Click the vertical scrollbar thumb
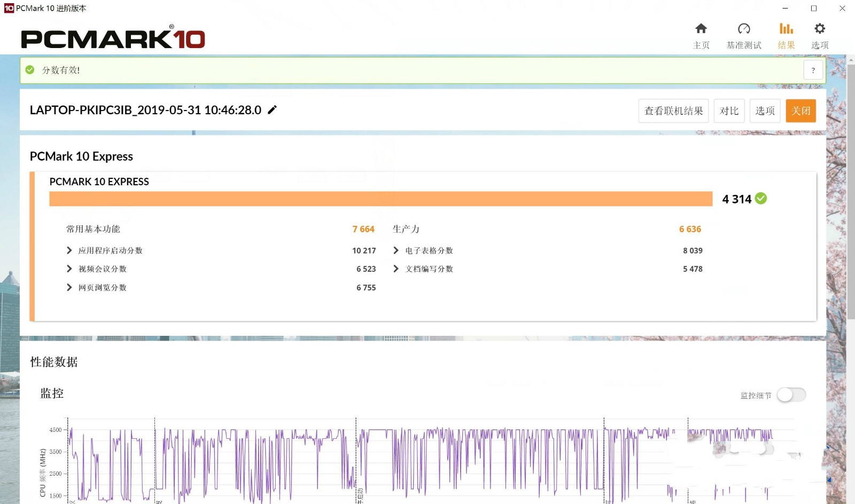The width and height of the screenshot is (855, 504). click(850, 192)
